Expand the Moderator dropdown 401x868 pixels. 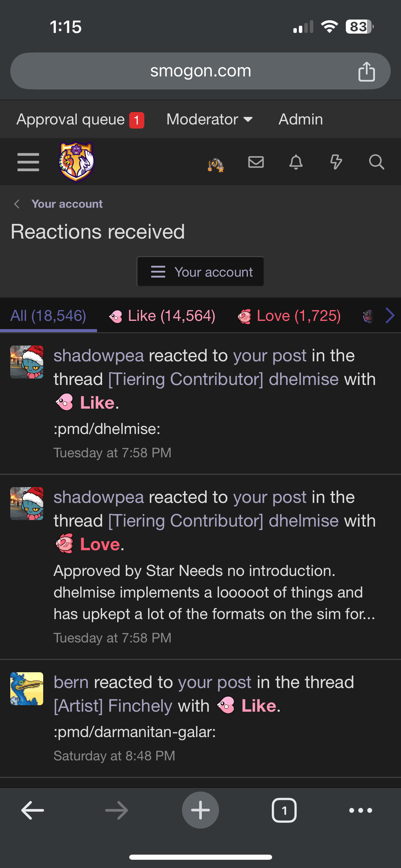tap(210, 119)
